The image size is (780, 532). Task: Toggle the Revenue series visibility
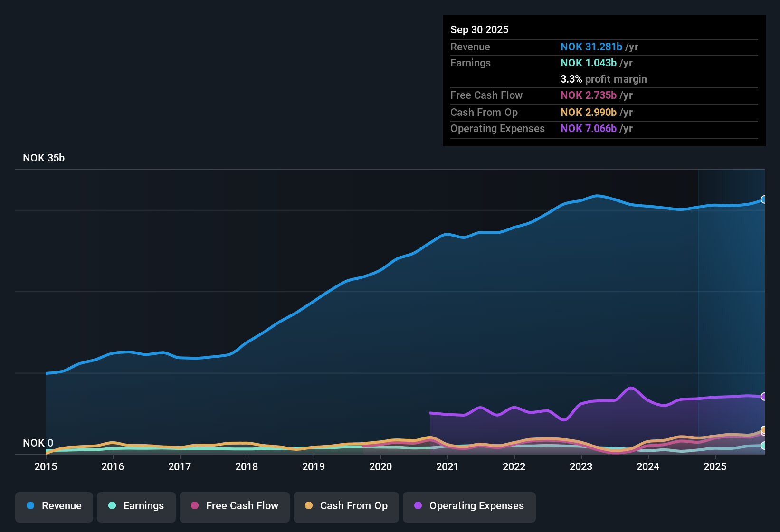[x=54, y=506]
